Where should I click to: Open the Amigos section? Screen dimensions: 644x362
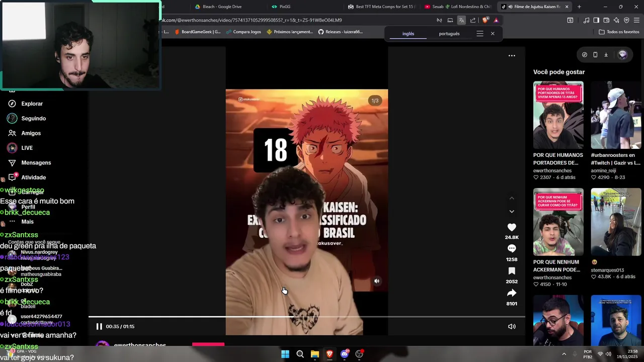click(x=25, y=133)
